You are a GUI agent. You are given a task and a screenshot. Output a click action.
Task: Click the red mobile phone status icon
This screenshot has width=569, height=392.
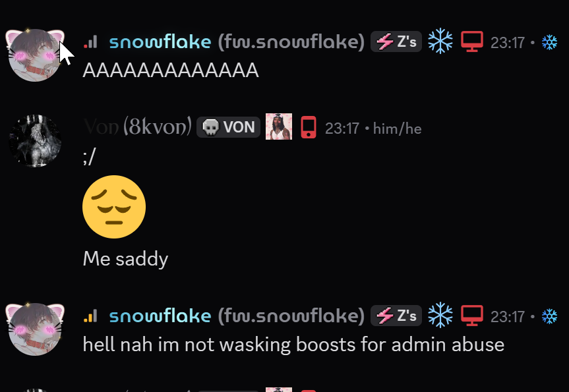pyautogui.click(x=309, y=127)
